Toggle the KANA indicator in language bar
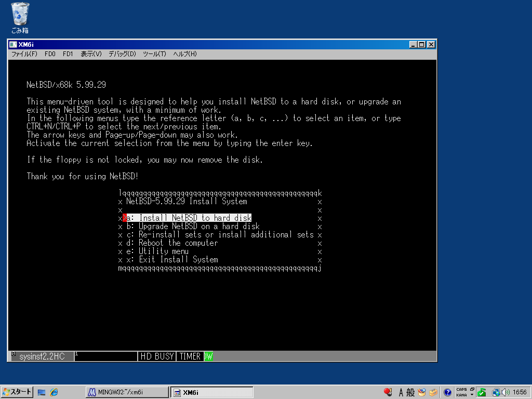The height and width of the screenshot is (399, 532). [461, 395]
